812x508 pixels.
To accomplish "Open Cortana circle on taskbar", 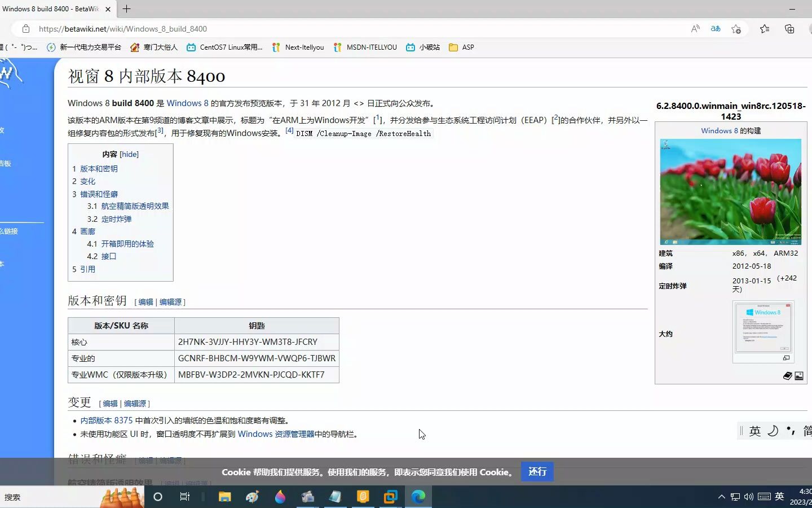I will tap(158, 497).
